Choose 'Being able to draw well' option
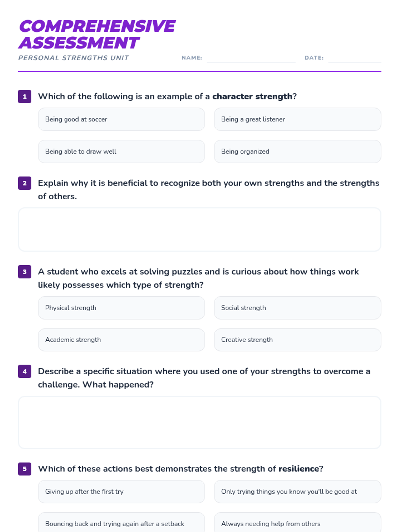 (121, 151)
